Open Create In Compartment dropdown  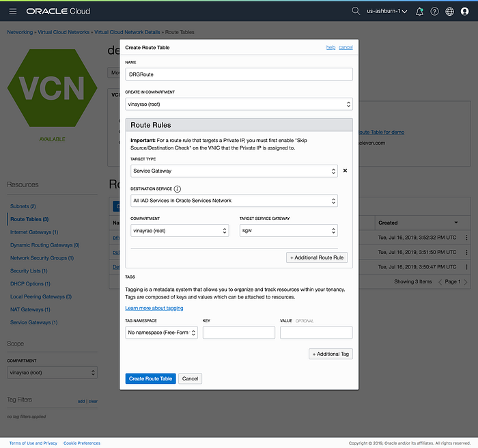click(x=239, y=104)
